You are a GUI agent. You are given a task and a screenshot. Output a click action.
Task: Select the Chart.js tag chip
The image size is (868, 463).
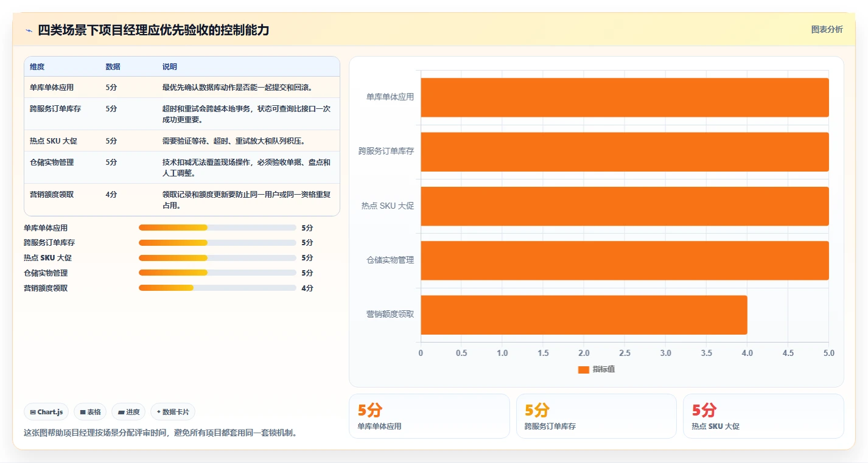pos(47,412)
